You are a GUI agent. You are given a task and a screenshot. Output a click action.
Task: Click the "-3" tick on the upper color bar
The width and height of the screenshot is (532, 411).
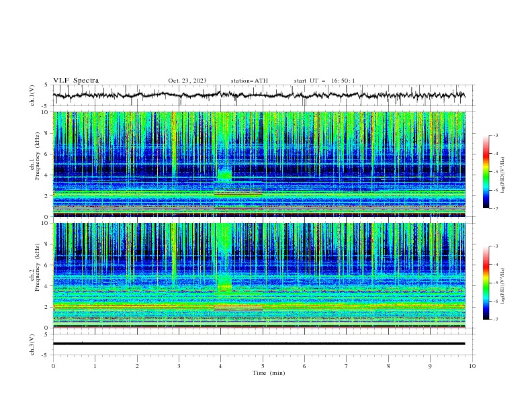pyautogui.click(x=495, y=135)
